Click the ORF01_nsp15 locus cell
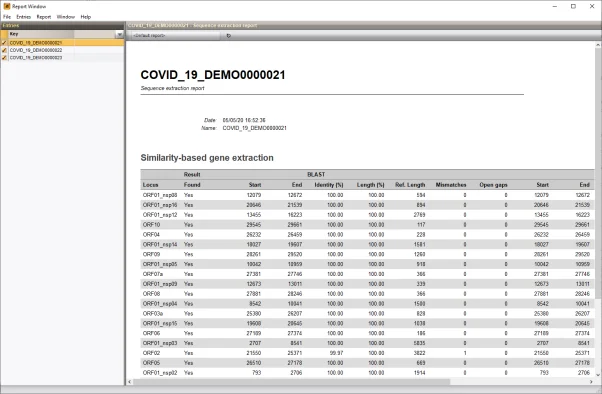Image resolution: width=602 pixels, height=394 pixels. click(x=160, y=323)
